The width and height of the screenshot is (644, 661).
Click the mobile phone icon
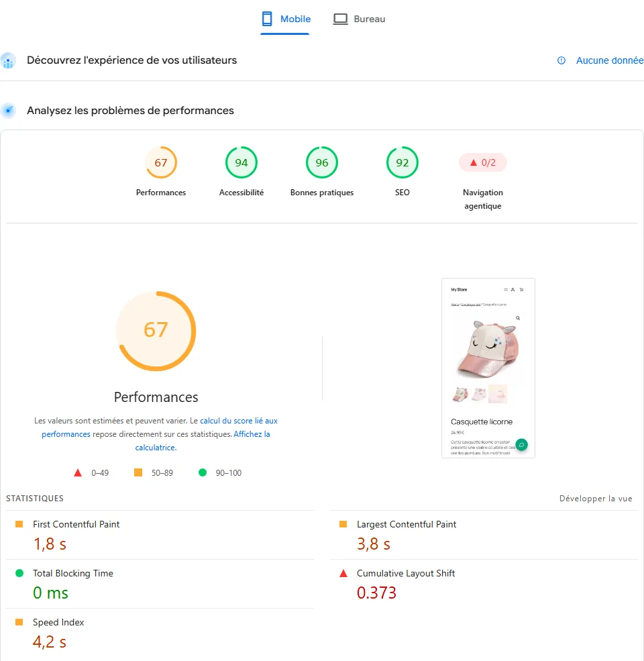coord(267,19)
